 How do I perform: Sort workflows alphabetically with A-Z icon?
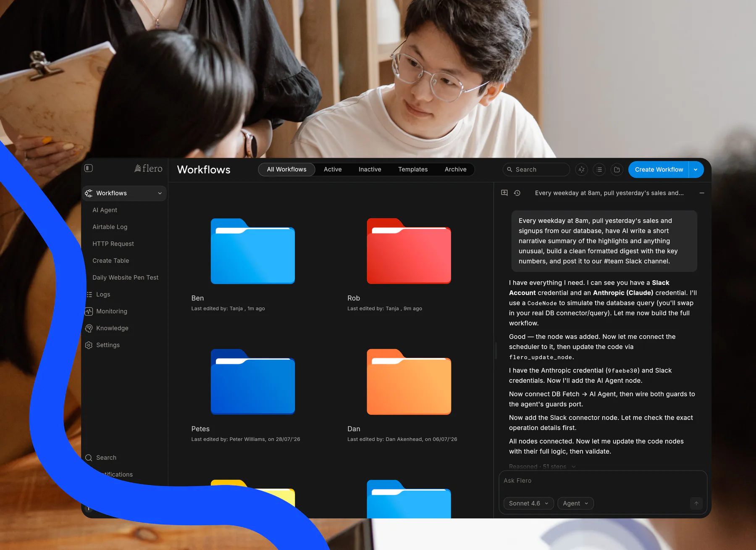(581, 169)
